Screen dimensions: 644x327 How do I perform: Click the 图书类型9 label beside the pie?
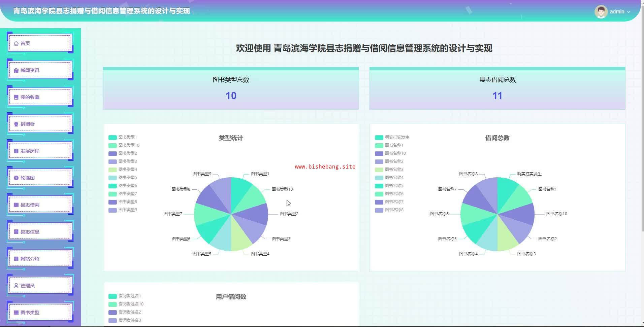pos(202,174)
